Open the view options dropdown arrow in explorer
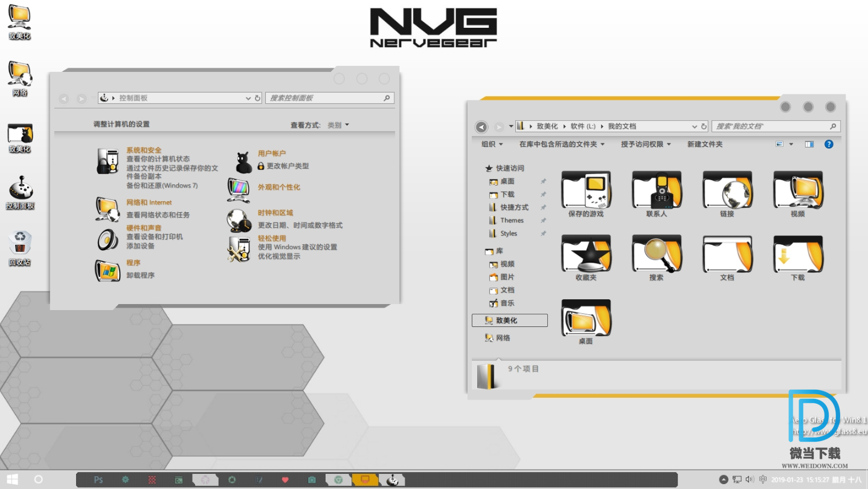This screenshot has width=868, height=489. pos(791,144)
